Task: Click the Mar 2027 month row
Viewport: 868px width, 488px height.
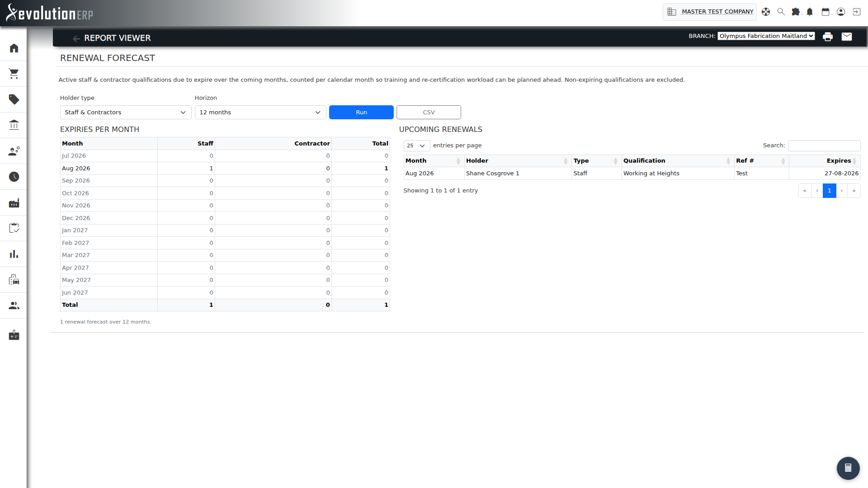Action: pyautogui.click(x=225, y=255)
